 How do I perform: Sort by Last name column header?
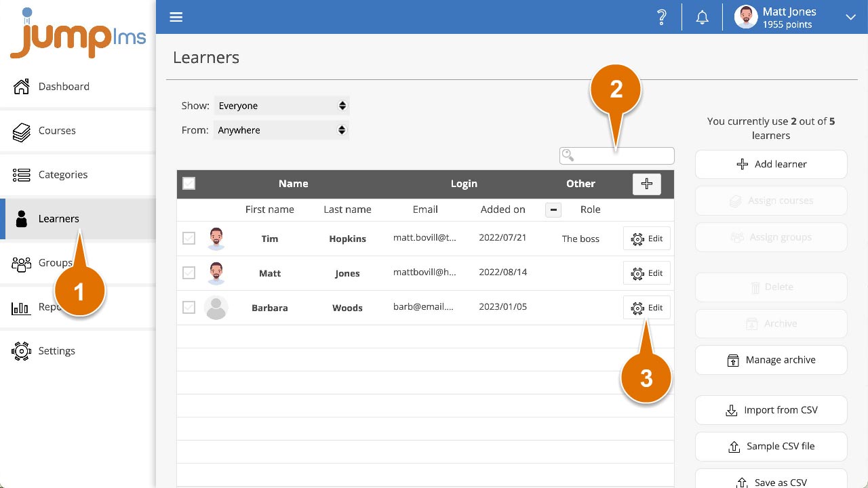(x=347, y=209)
